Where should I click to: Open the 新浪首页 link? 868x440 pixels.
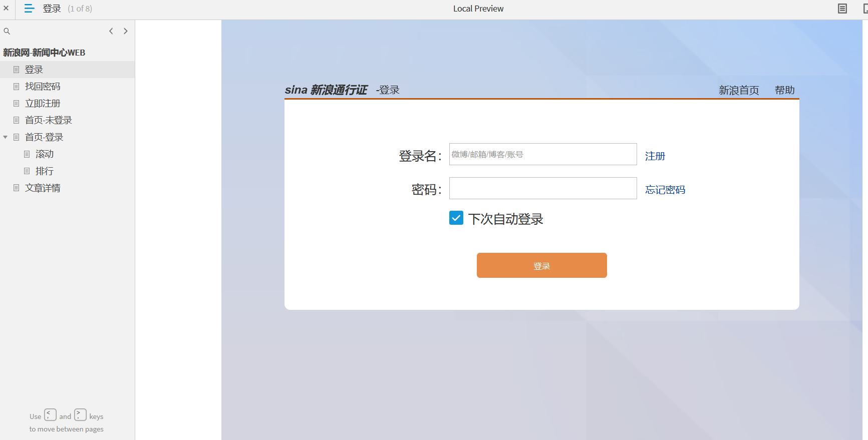pos(739,90)
